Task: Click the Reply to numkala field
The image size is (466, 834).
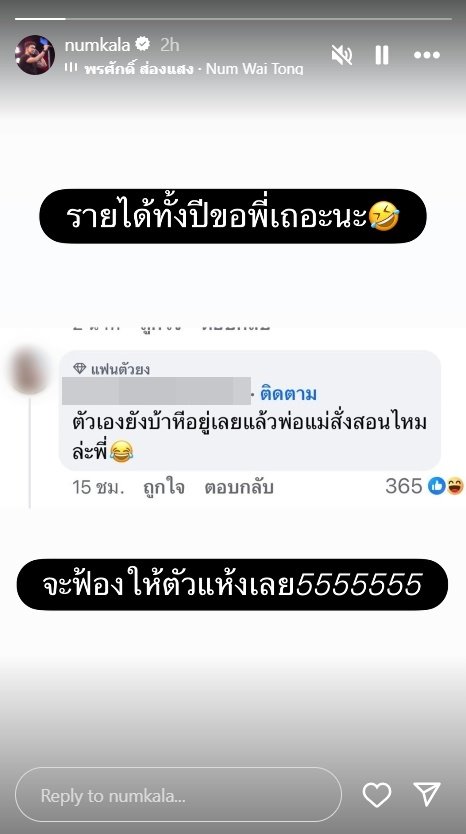Action: [178, 796]
